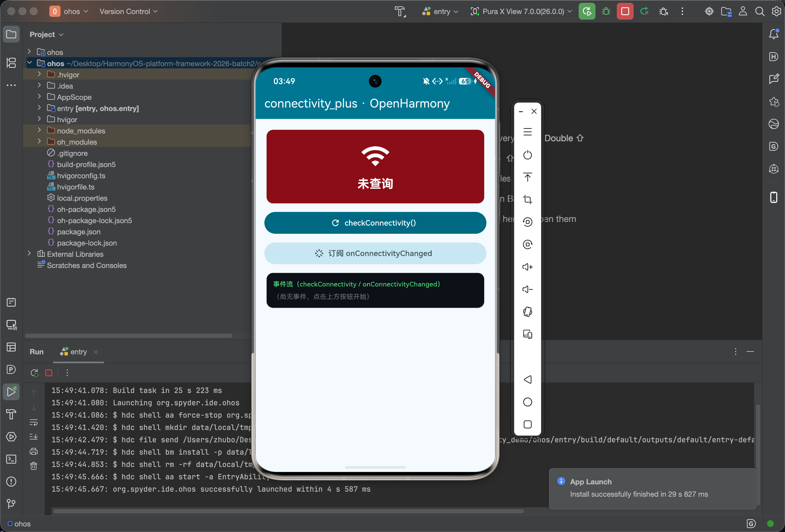The image size is (785, 532).
Task: Open Search Everywhere magnifier icon
Action: [x=760, y=11]
